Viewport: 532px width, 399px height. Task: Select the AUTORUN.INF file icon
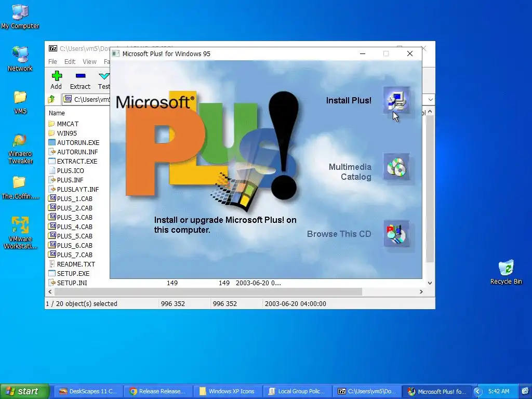(51, 152)
